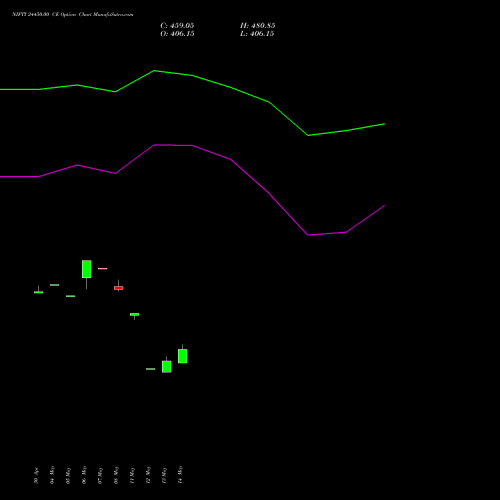Click the flat red candle for 07 May
The image size is (500, 500).
coord(103,268)
